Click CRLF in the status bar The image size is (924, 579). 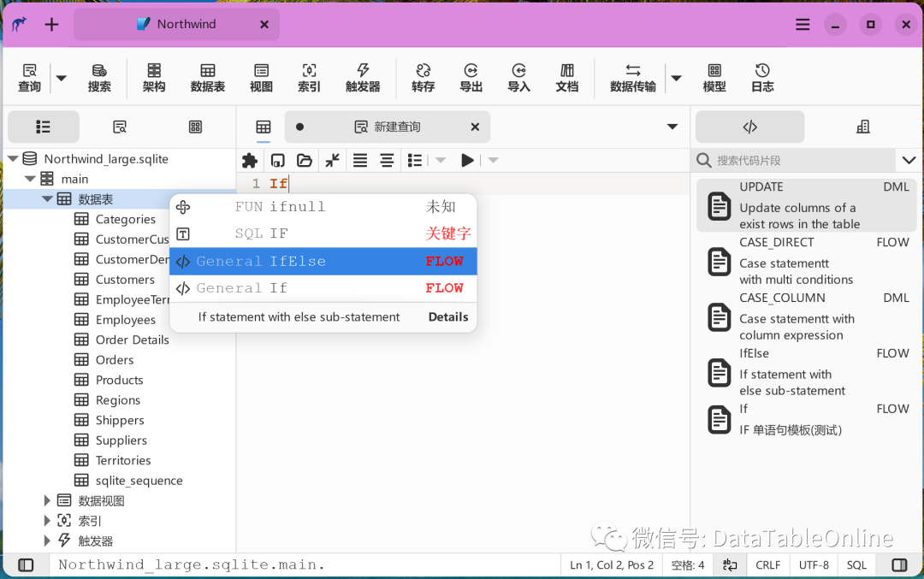768,564
